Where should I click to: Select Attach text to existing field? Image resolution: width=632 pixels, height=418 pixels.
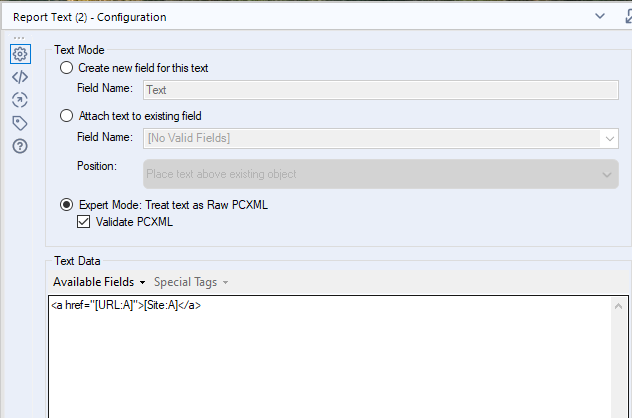[67, 116]
